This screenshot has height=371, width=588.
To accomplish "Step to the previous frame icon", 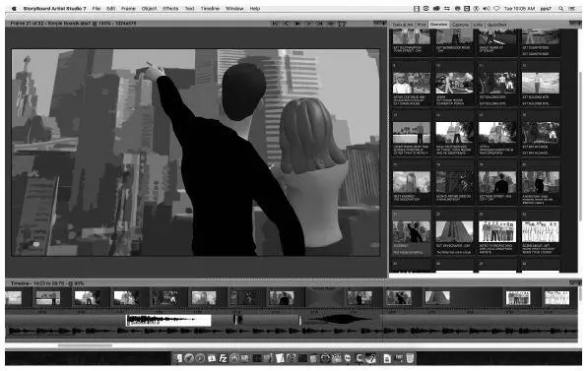I will [x=287, y=24].
